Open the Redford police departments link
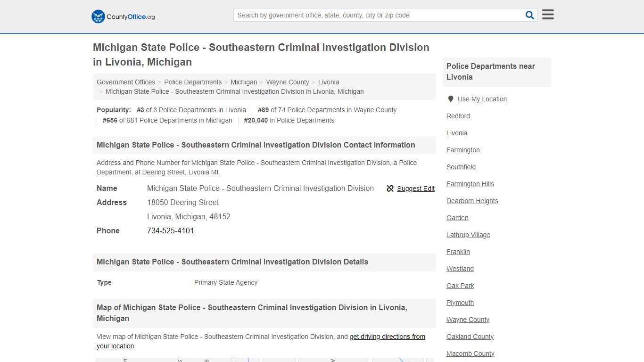The width and height of the screenshot is (644, 362). click(458, 116)
